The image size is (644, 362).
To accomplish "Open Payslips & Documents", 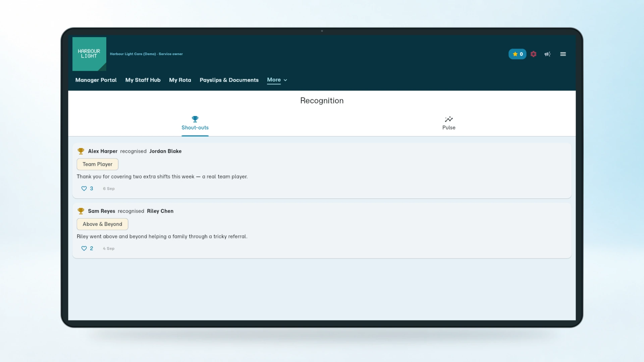I will point(229,80).
